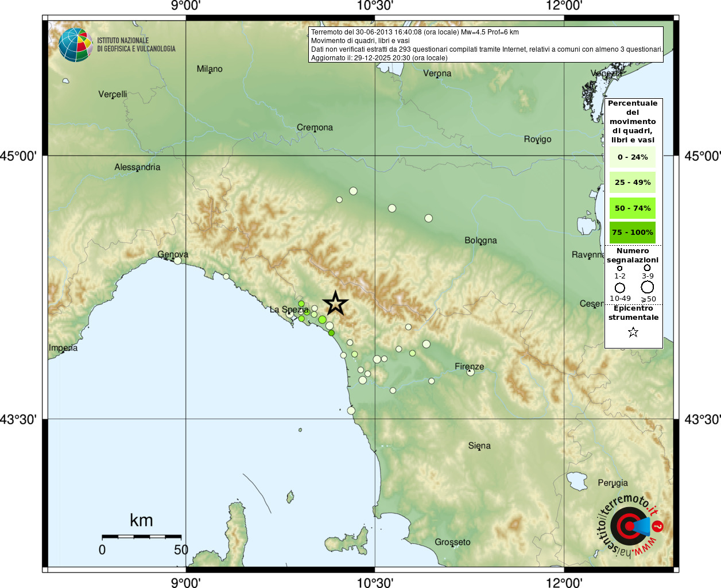Click the 'Istituto Nazionale di Geofisica e Vulcanologia' text
The image size is (721, 588).
pyautogui.click(x=136, y=45)
